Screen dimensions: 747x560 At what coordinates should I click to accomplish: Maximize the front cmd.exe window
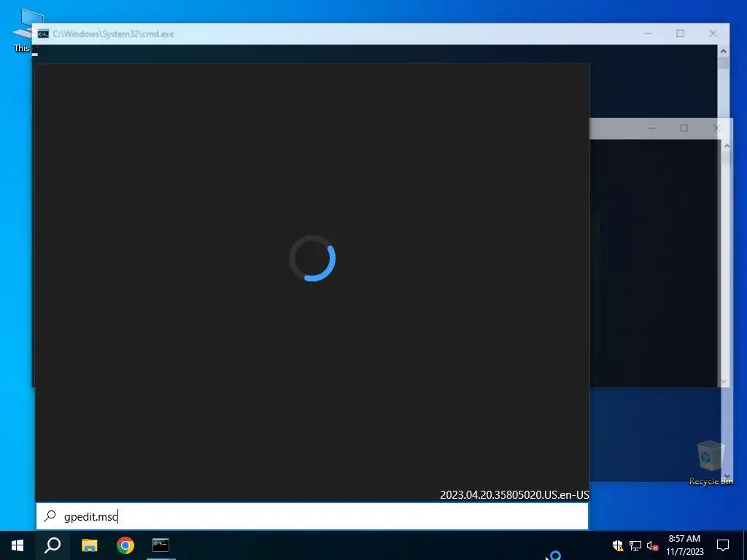pos(681,34)
